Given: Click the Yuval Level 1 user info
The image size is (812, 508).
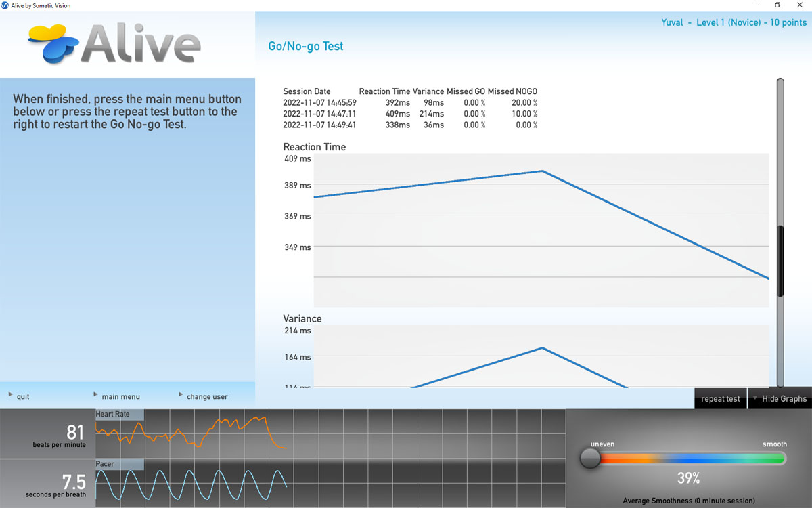Looking at the screenshot, I should click(734, 23).
